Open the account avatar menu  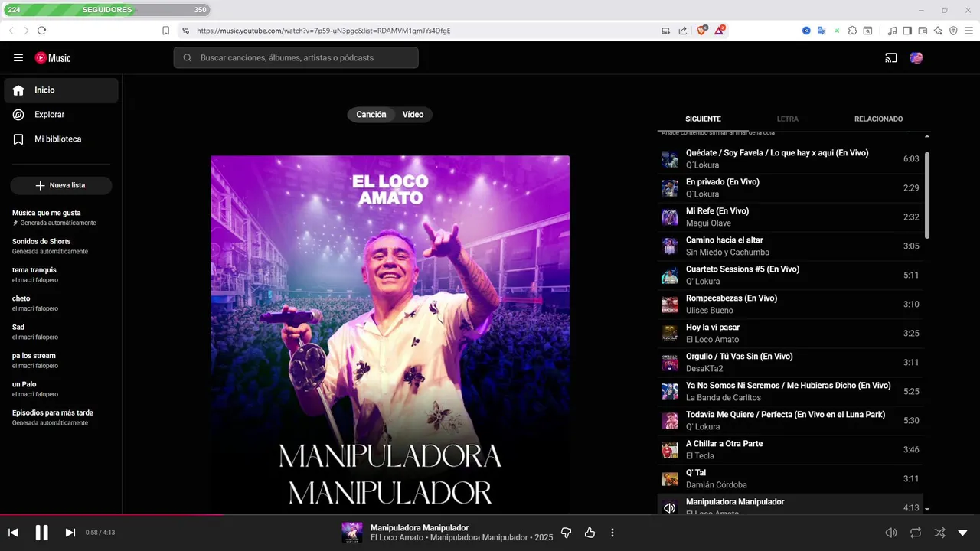click(916, 57)
